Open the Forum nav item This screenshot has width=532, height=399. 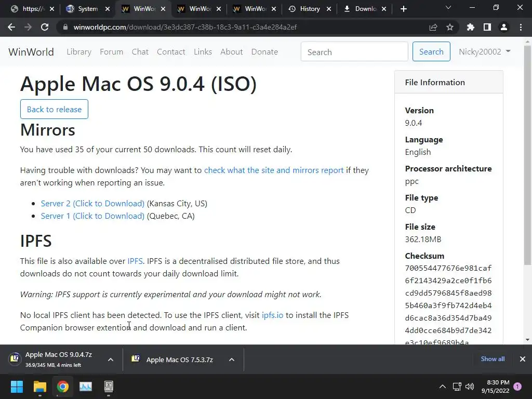point(111,51)
